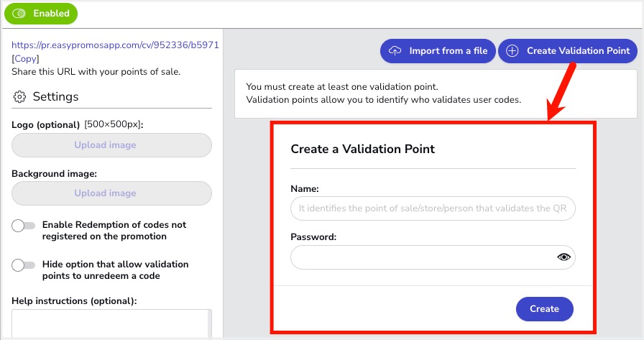Screen dimensions: 644x340
Task: Click the Create button in the form
Action: [544, 309]
